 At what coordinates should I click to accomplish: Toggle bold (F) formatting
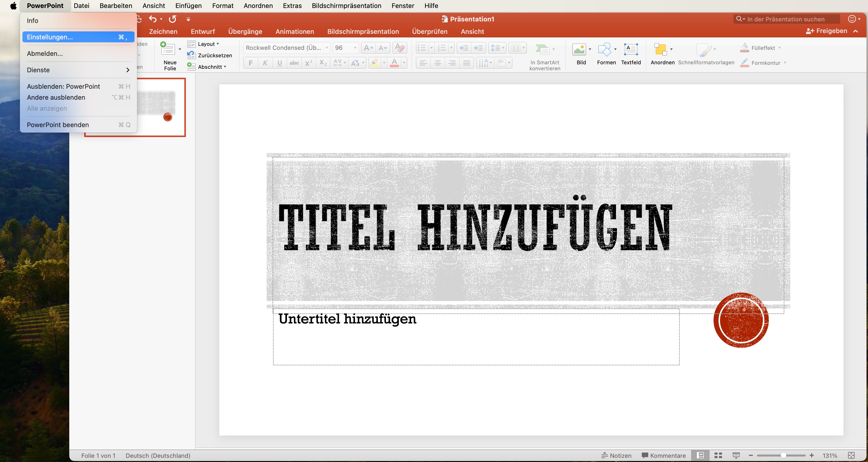click(x=250, y=63)
